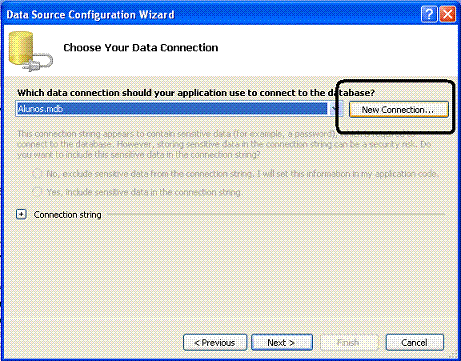This screenshot has width=461, height=361.
Task: Click the window resize grip in the corner
Action: click(x=454, y=355)
